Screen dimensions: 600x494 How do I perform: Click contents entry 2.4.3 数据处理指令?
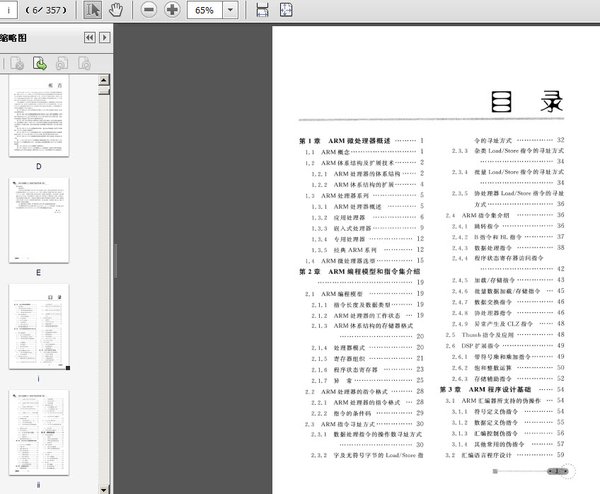pyautogui.click(x=508, y=248)
